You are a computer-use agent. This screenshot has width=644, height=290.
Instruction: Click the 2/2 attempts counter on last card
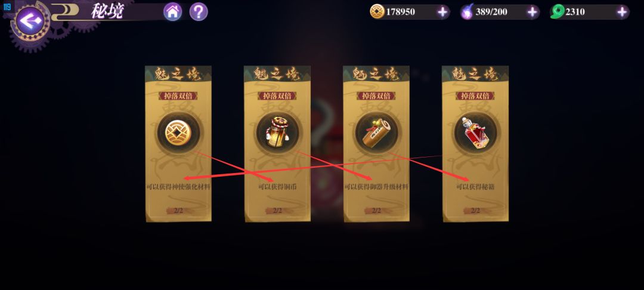(x=475, y=211)
